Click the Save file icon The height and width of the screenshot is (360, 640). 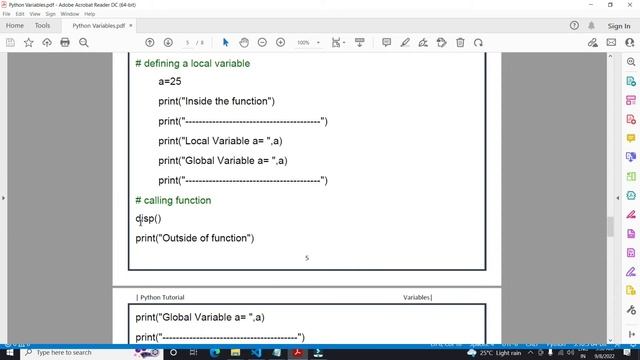pos(10,42)
